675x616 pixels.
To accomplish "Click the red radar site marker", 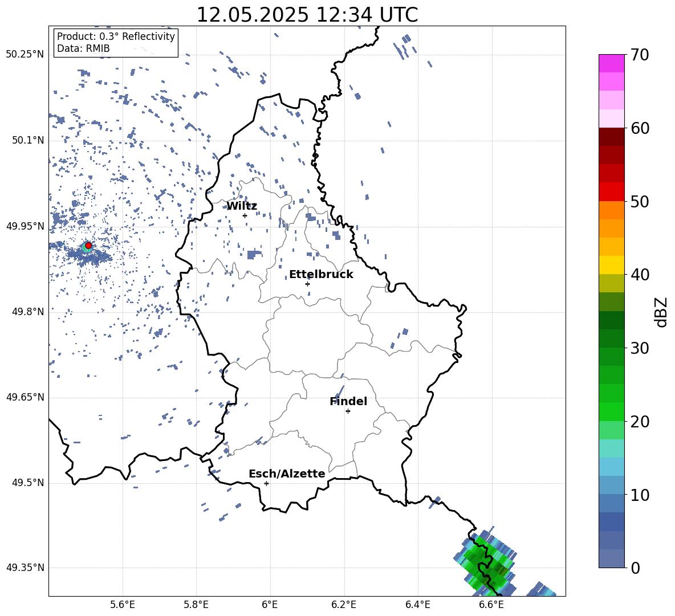I will click(x=88, y=246).
